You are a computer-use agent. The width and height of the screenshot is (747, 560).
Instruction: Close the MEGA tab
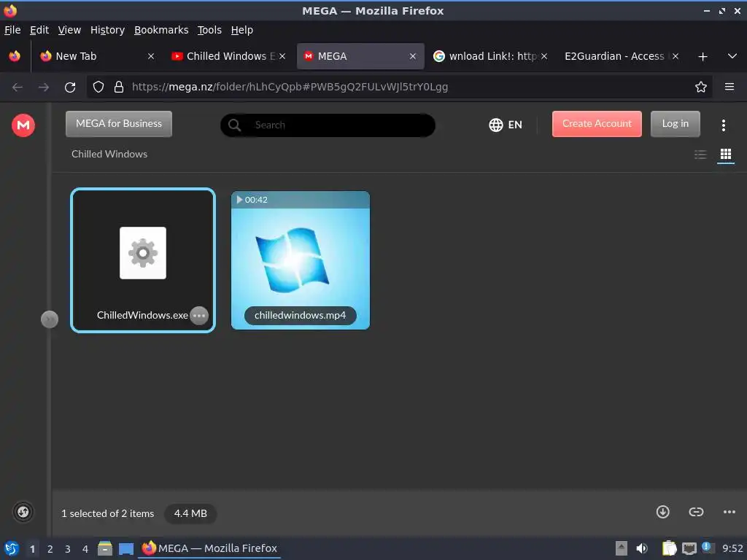[x=413, y=56]
